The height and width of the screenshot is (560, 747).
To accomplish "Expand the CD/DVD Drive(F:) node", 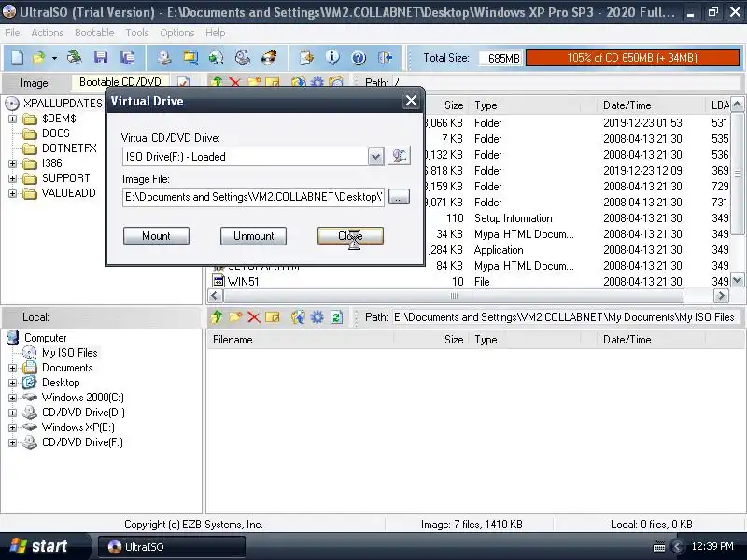I will click(x=13, y=442).
